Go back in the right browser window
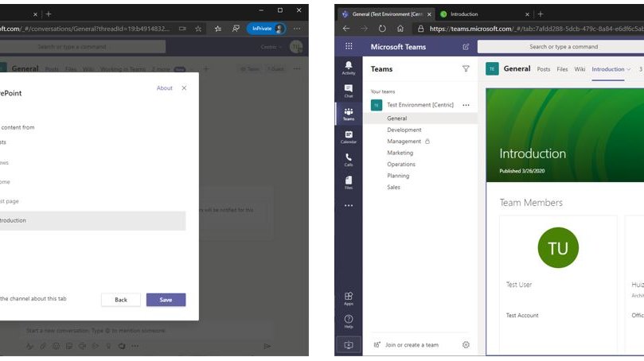 pyautogui.click(x=346, y=29)
